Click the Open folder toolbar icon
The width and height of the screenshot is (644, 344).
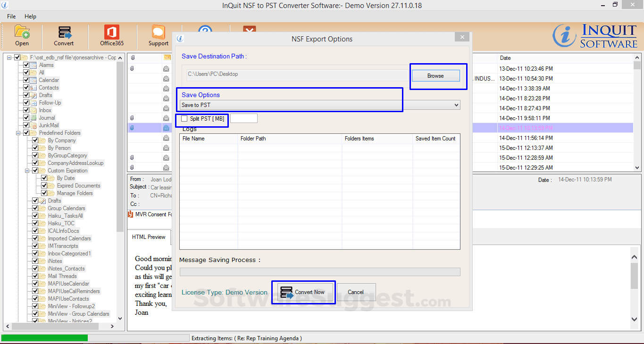click(x=22, y=32)
